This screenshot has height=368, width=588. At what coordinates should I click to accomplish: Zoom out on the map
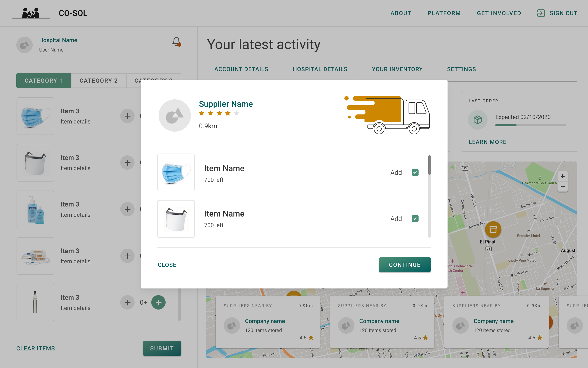click(562, 187)
